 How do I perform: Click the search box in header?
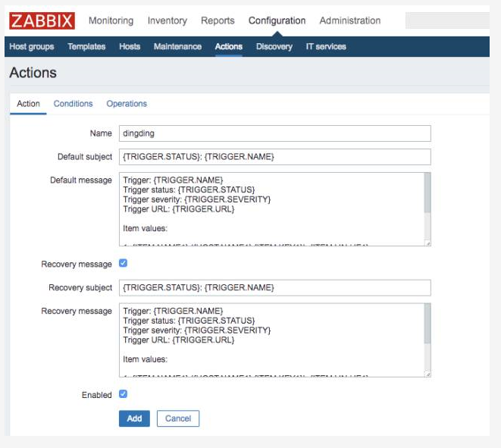coord(447,20)
